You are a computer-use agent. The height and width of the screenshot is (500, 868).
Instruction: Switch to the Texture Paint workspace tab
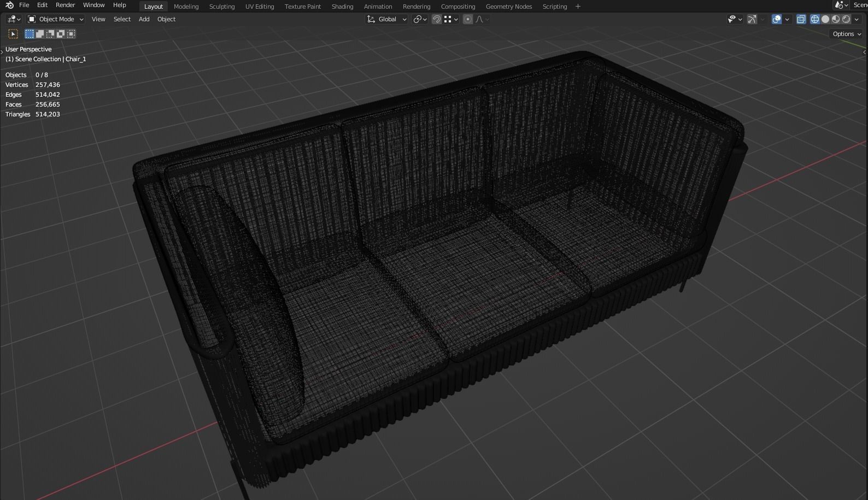tap(302, 7)
